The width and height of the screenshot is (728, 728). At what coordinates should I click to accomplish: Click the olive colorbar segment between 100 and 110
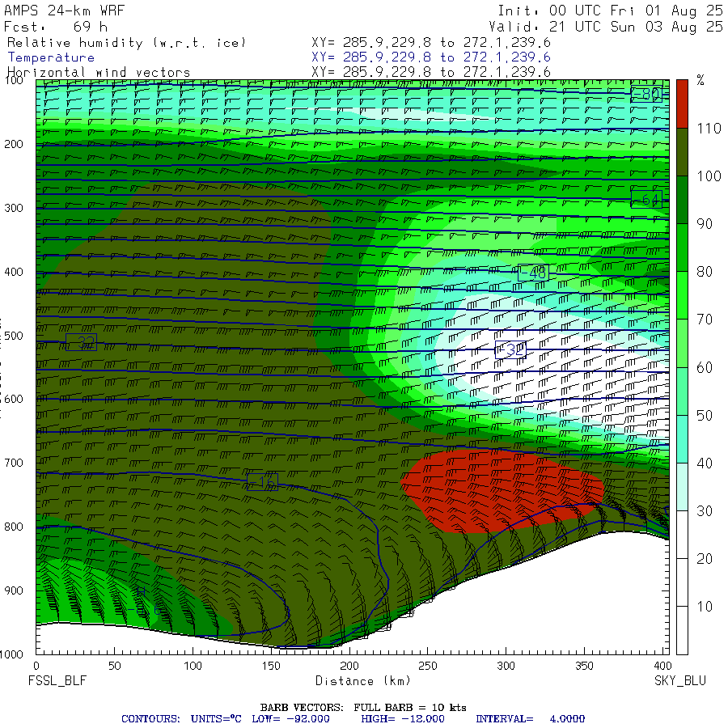click(682, 152)
